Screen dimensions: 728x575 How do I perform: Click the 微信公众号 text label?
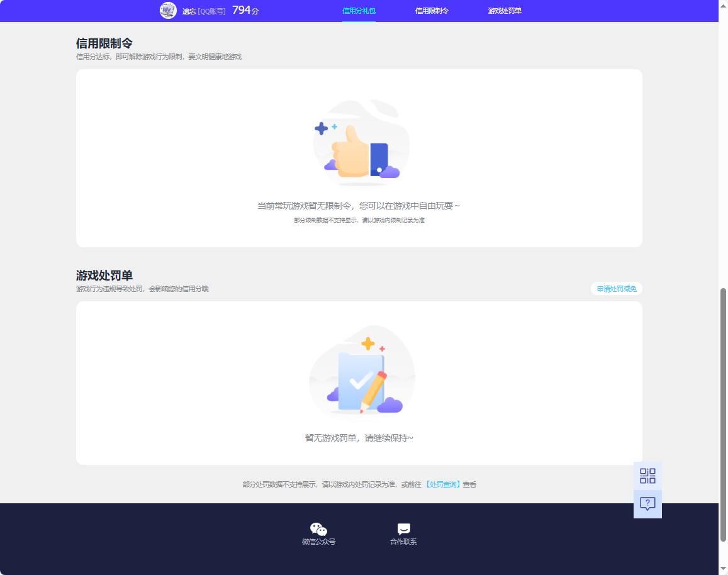pos(318,542)
